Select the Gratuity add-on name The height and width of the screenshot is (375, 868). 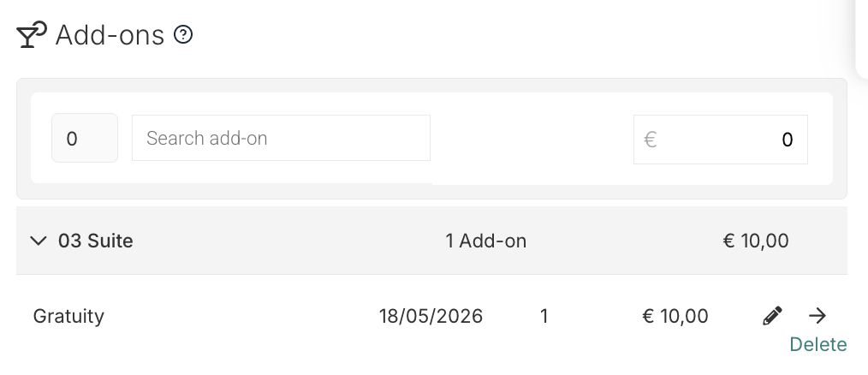click(68, 316)
